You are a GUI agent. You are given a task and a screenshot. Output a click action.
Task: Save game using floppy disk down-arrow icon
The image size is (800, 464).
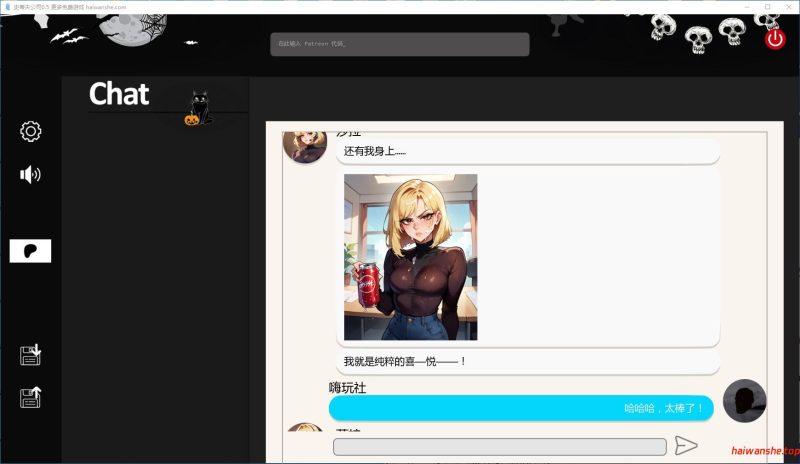tap(30, 355)
